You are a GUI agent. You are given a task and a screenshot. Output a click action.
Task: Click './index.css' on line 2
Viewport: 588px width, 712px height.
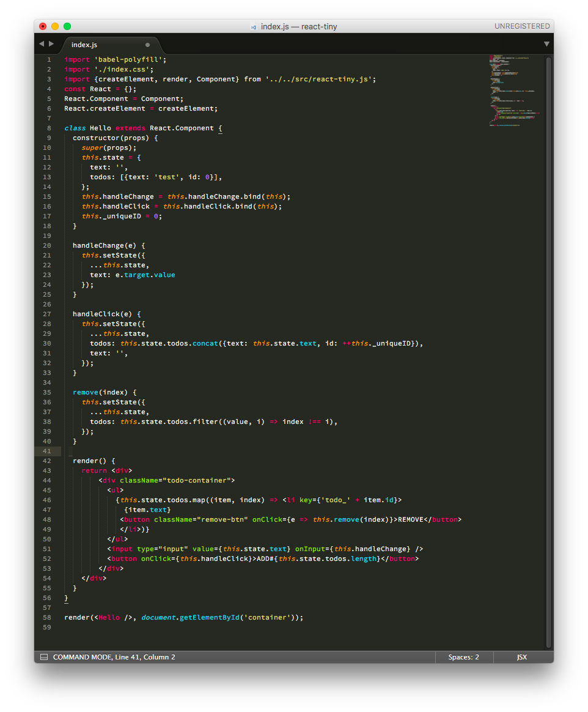(x=122, y=70)
